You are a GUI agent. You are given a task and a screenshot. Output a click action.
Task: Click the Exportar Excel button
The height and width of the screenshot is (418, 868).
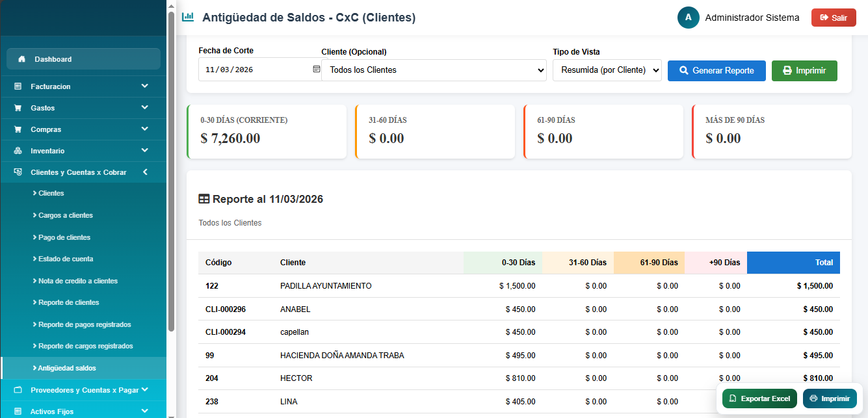click(x=759, y=398)
